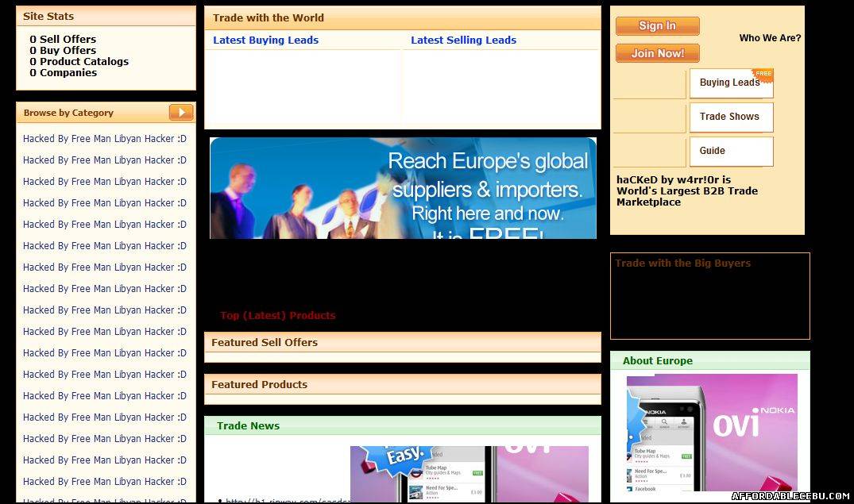This screenshot has height=504, width=854.
Task: Click the Ovi phone image under Trade News
Action: (469, 474)
